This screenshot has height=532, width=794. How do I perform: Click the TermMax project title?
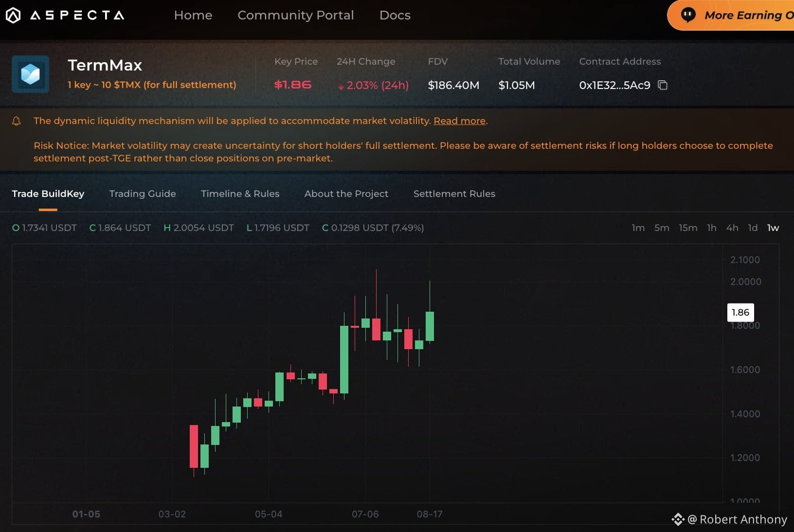[x=105, y=65]
